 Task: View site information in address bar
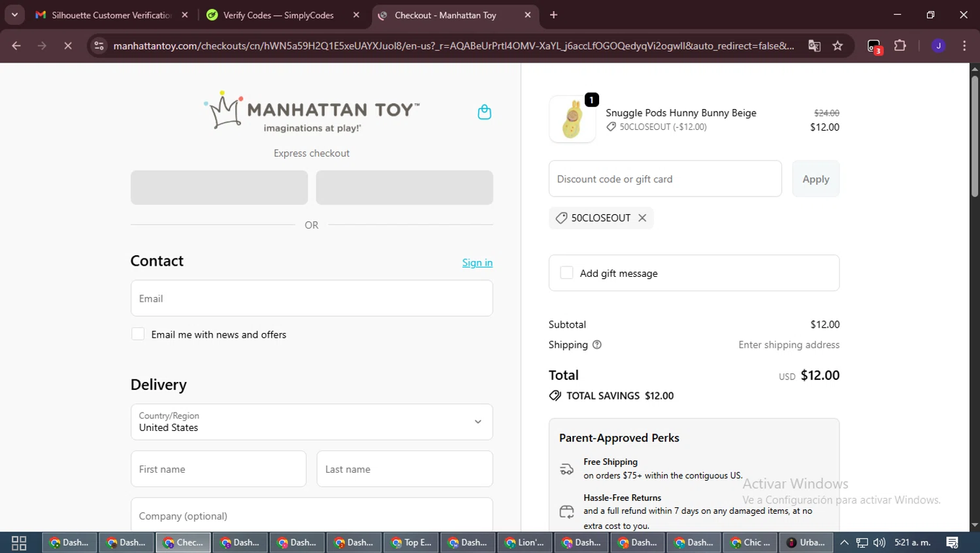(99, 46)
